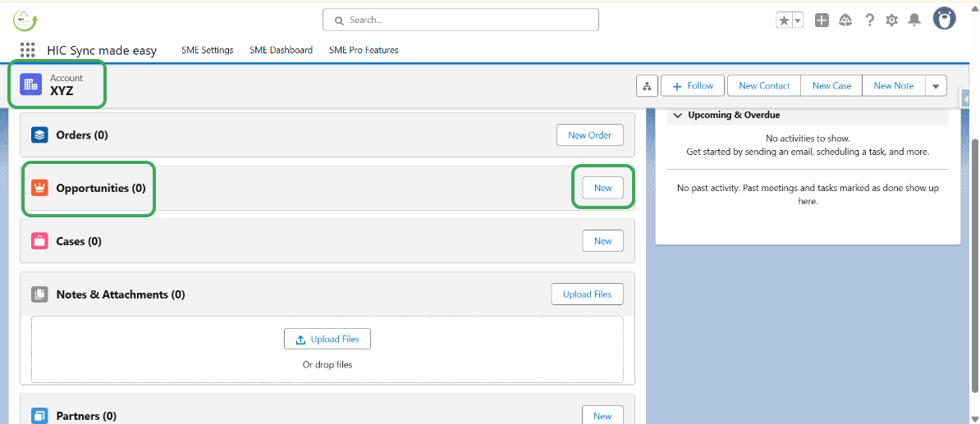Show more actions dropdown next to New Note

(x=936, y=86)
